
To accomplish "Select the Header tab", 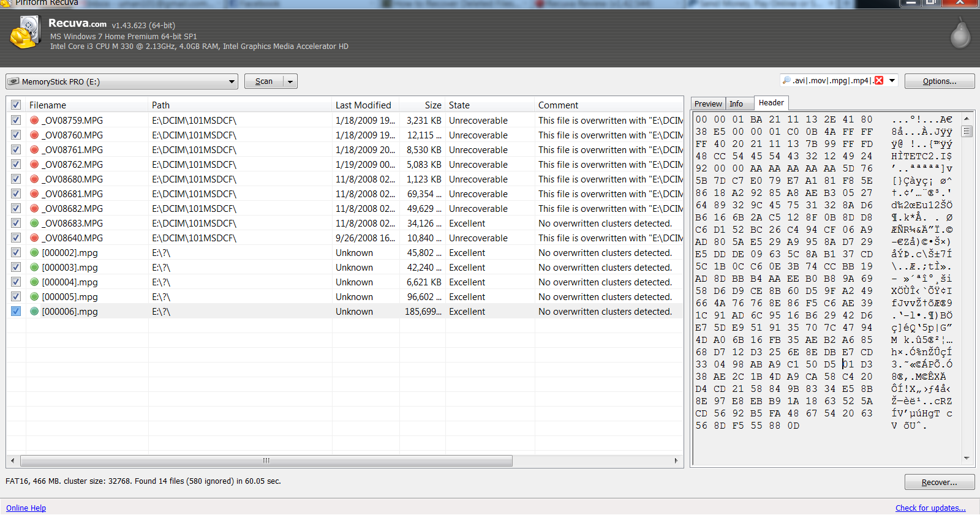I will 771,103.
